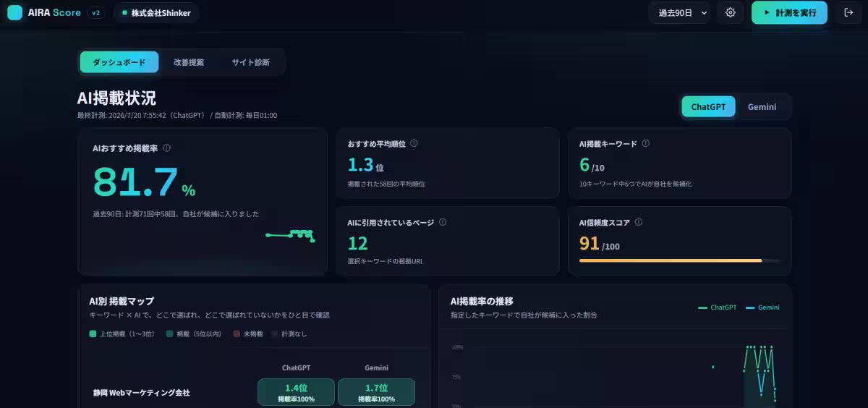
Task: Toggle the Gemini legend in the trend chart
Action: click(762, 307)
